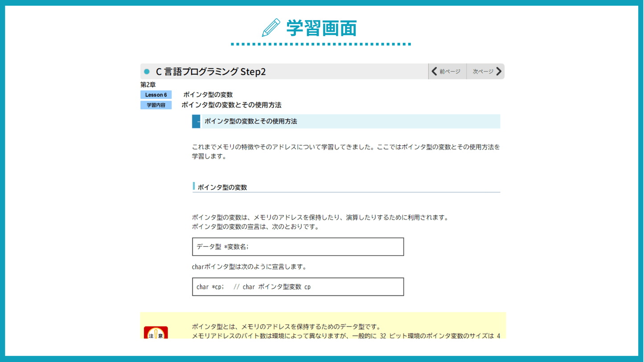Click the blue dot before C言語プログラミング
644x362 pixels.
coord(147,72)
